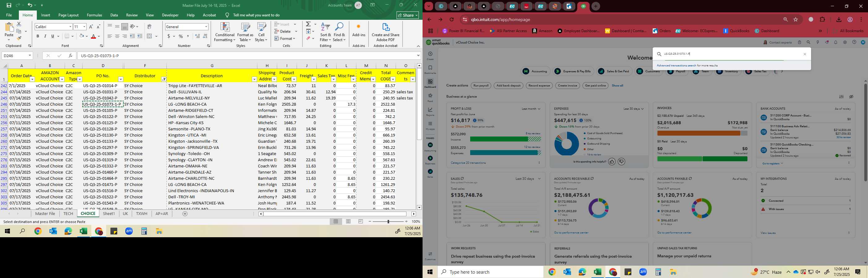The image size is (868, 278).
Task: Click the Excel Undo icon
Action: 30,5
